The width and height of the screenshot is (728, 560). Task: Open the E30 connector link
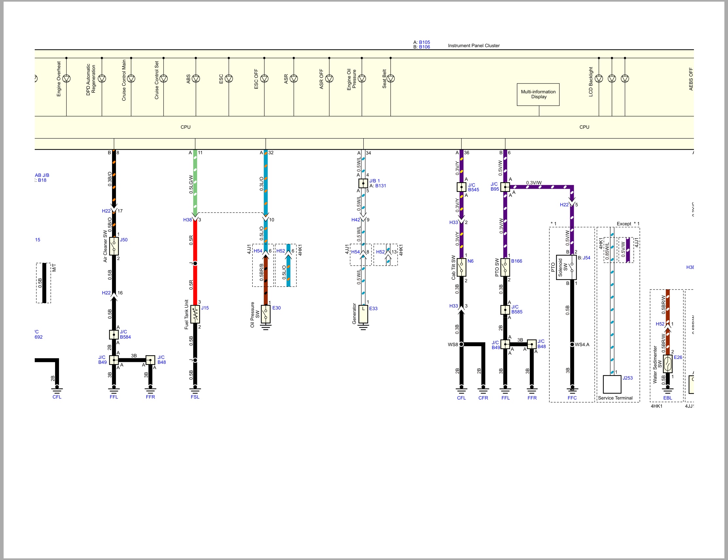277,308
